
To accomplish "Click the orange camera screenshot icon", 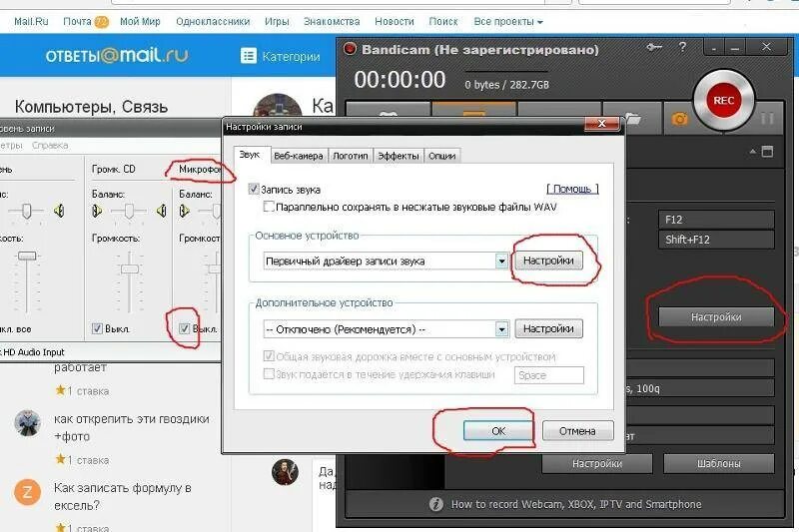I will [680, 119].
